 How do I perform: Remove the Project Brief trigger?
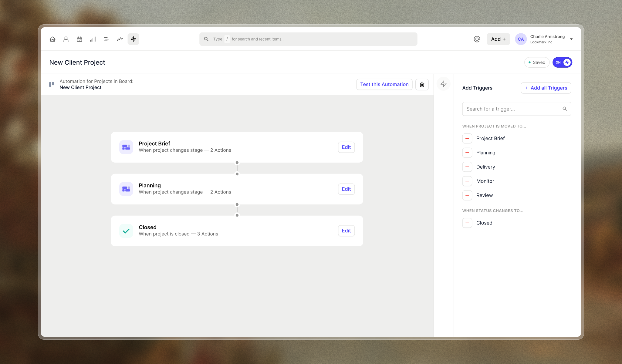tap(467, 138)
